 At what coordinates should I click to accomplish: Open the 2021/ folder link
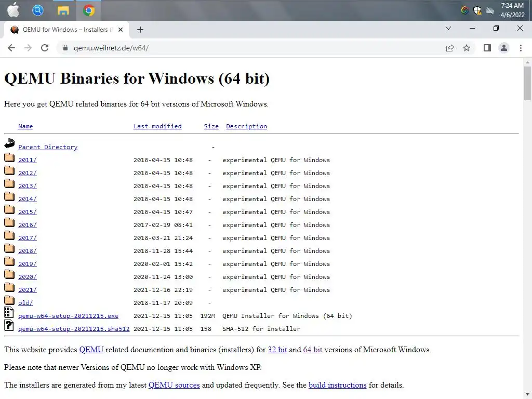pos(28,290)
